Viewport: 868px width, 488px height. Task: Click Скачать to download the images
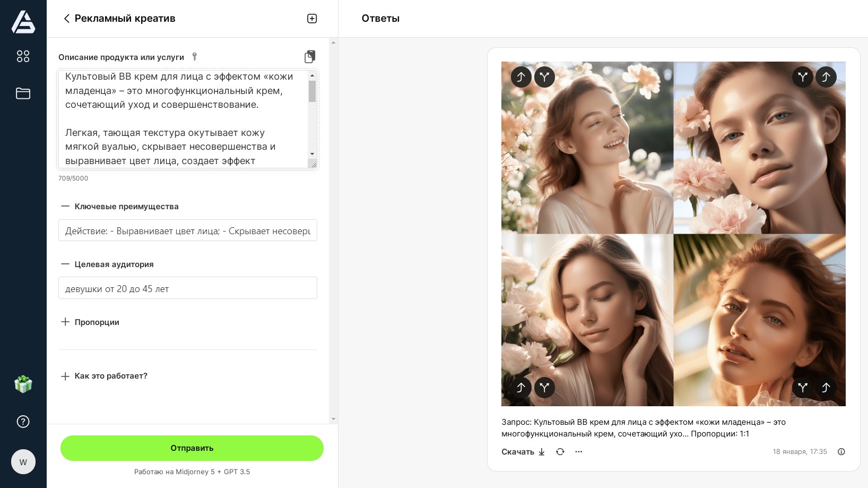pyautogui.click(x=523, y=452)
